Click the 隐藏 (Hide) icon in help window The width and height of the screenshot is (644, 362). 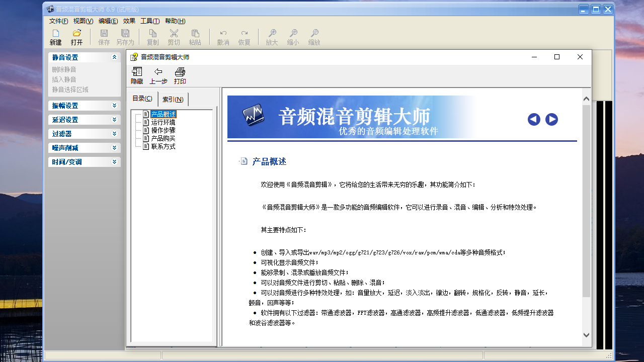[x=137, y=72]
